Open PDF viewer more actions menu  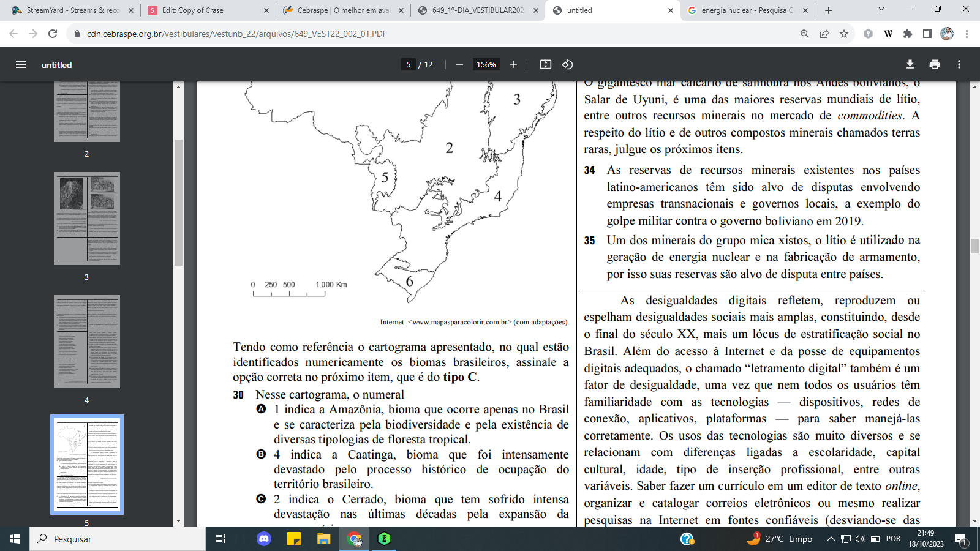pos(959,64)
